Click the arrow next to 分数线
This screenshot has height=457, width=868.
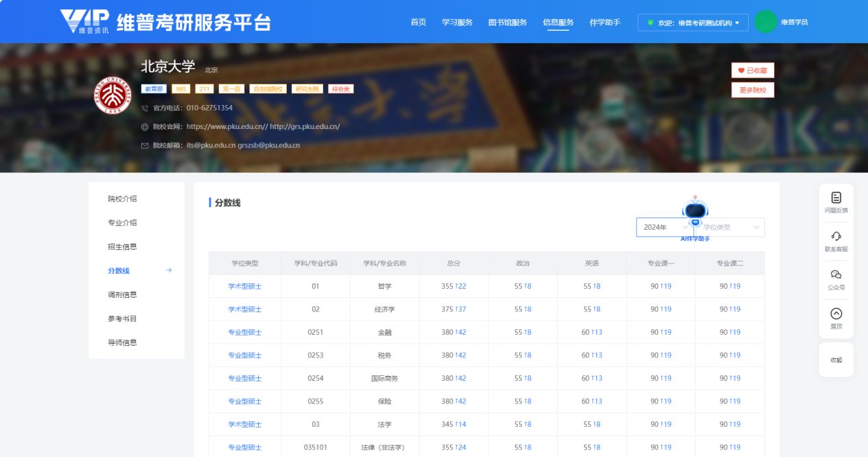pyautogui.click(x=169, y=270)
